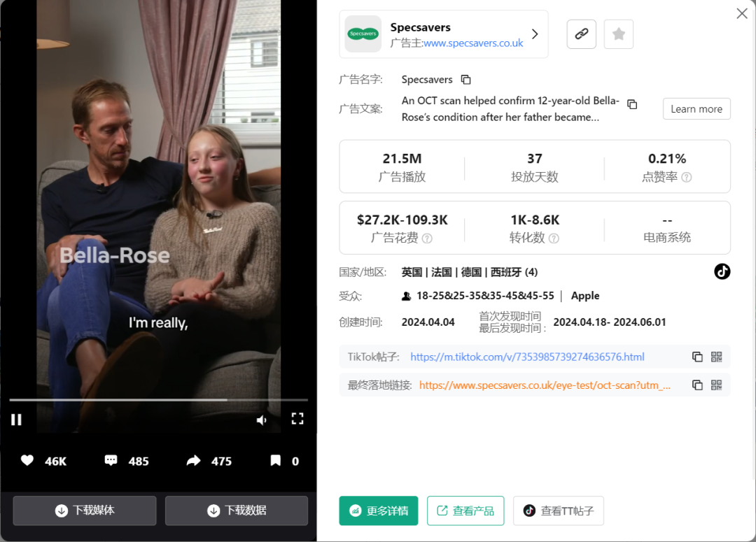This screenshot has width=756, height=542.
Task: Click the audience person icon
Action: click(407, 297)
